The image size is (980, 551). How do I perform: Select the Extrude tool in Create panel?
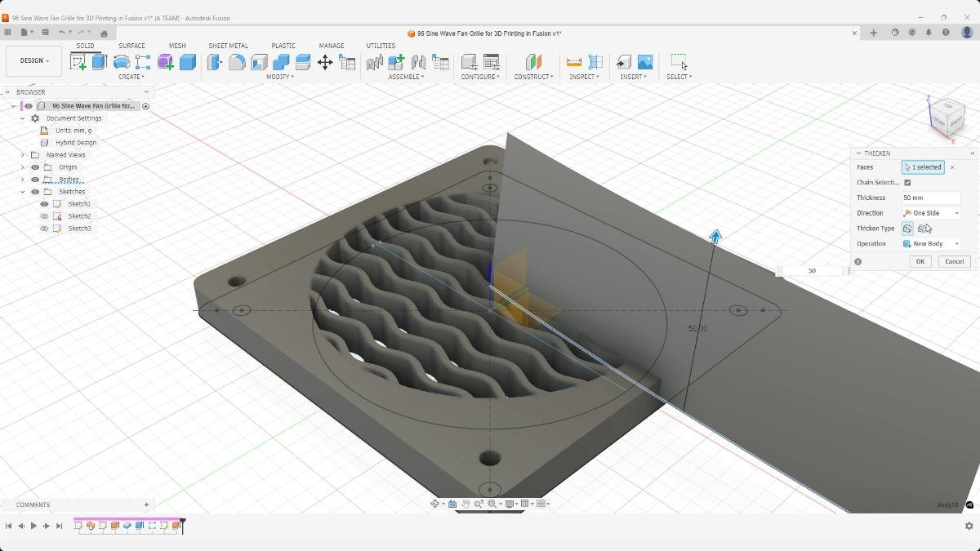pyautogui.click(x=98, y=62)
